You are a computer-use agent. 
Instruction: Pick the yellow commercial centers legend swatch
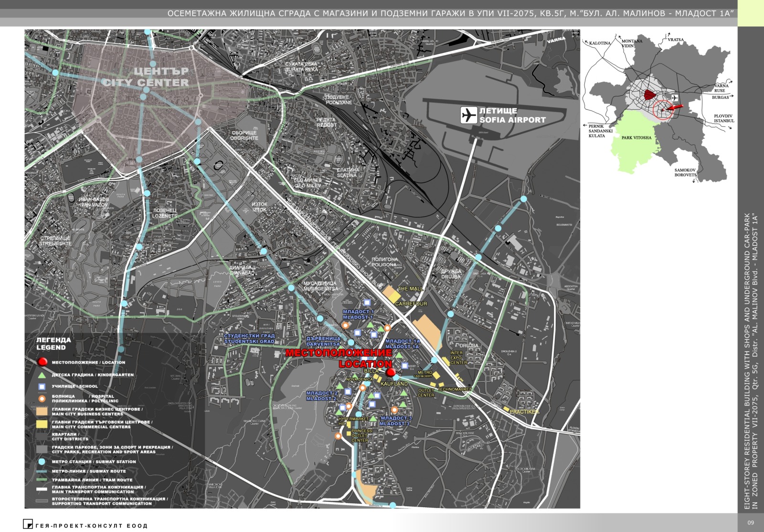click(x=42, y=424)
